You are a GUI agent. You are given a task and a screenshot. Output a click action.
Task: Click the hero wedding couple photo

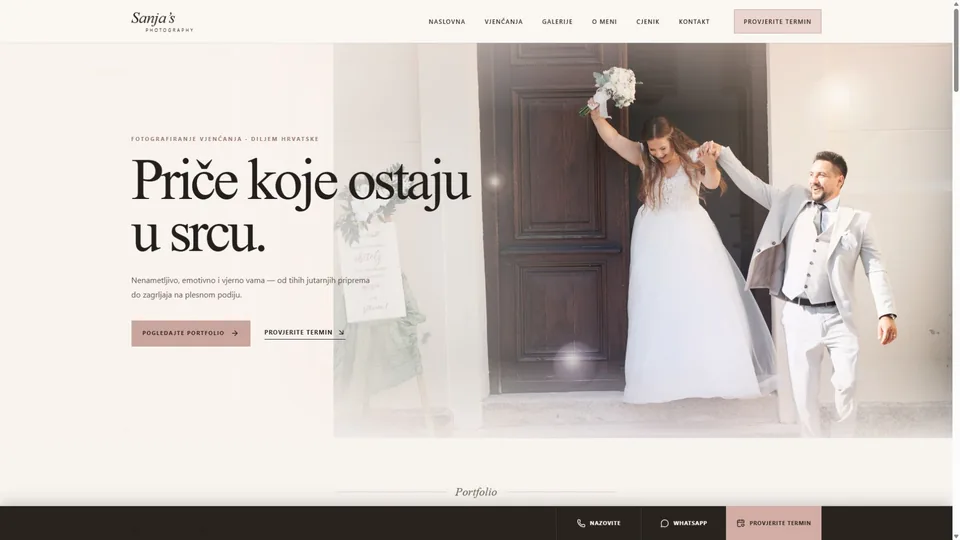[643, 240]
